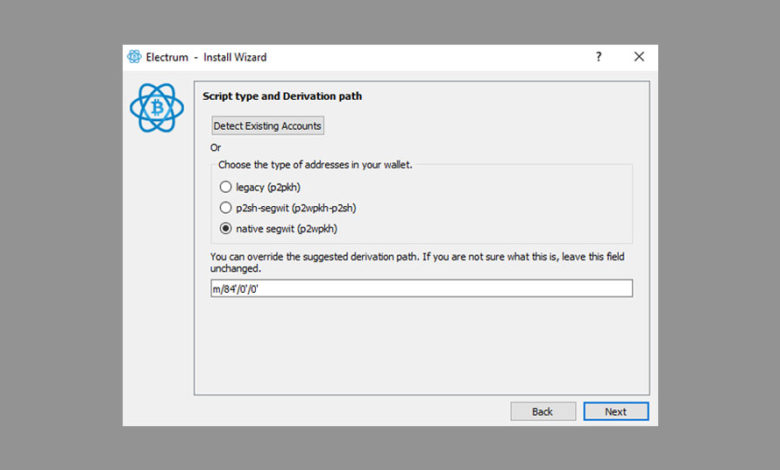The width and height of the screenshot is (780, 470).
Task: Click the "Or" text below Detect button
Action: click(215, 147)
